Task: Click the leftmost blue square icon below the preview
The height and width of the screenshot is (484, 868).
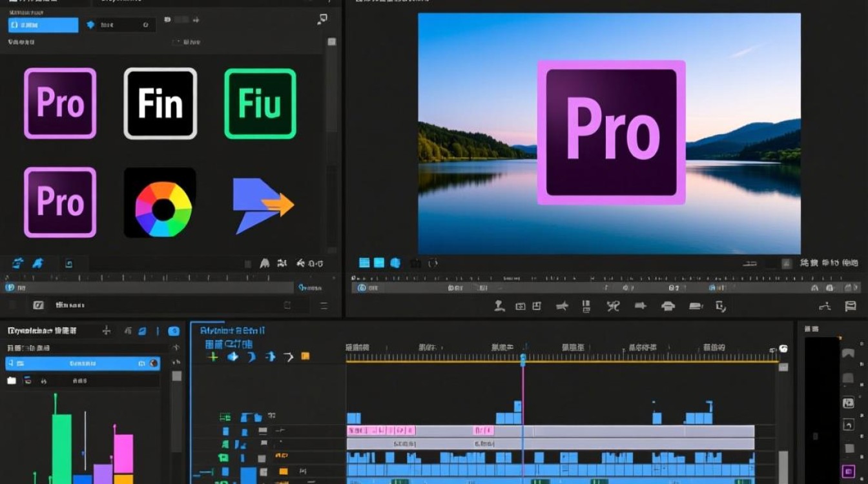Action: tap(364, 263)
